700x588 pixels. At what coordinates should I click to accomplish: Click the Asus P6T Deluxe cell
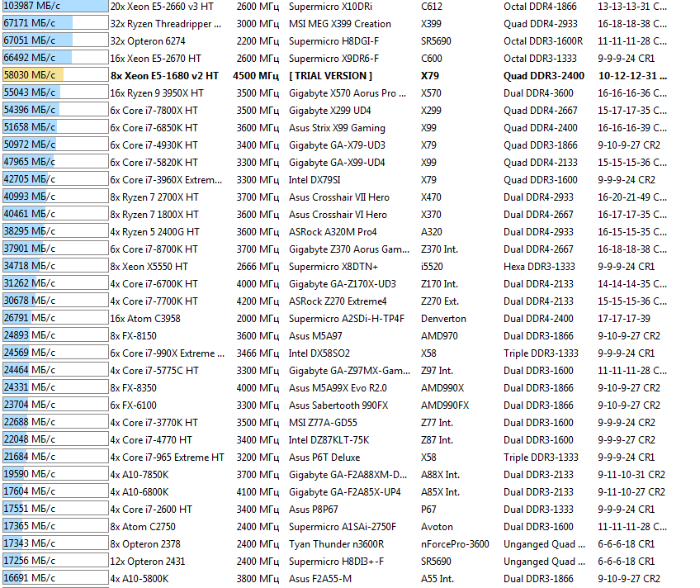tap(324, 459)
